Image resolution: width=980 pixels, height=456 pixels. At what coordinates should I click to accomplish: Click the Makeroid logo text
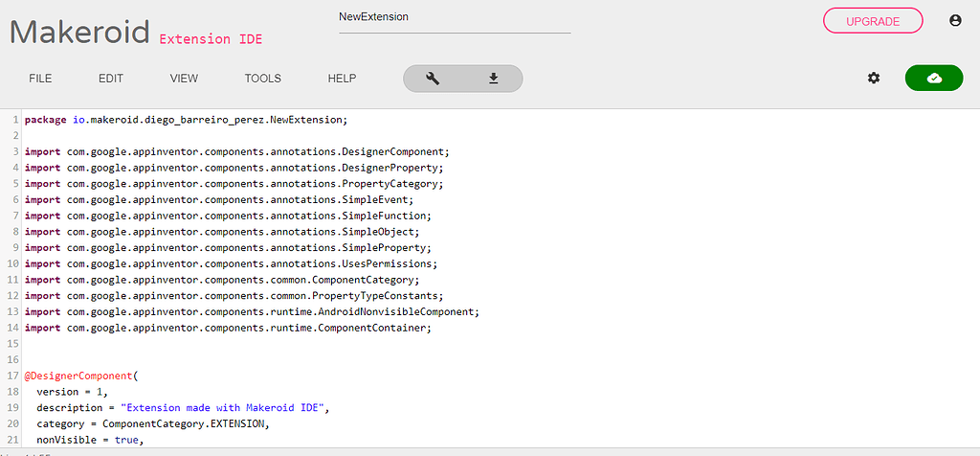[80, 32]
